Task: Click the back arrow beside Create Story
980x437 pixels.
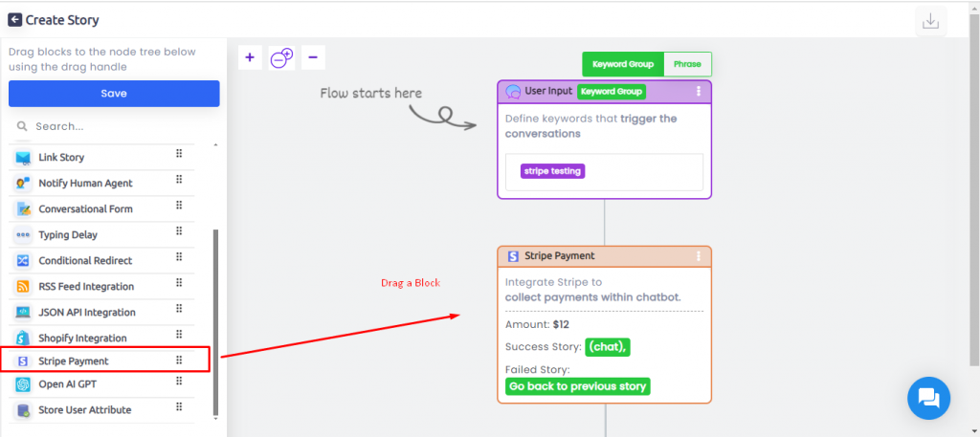Action: click(x=15, y=20)
